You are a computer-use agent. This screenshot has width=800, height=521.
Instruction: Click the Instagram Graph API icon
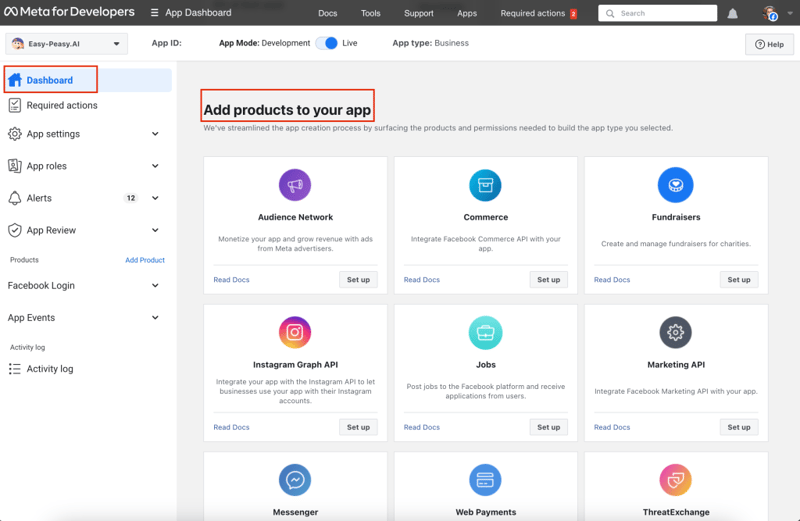point(294,332)
